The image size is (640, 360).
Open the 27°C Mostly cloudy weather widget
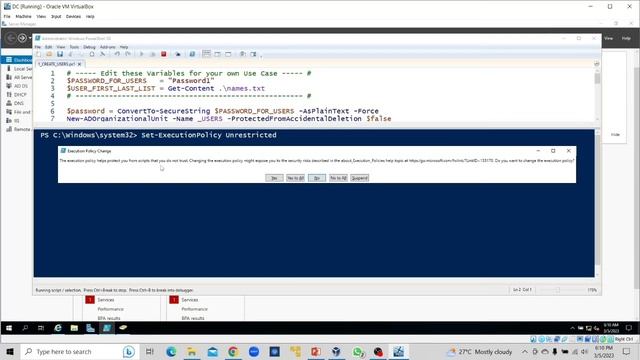tap(480, 351)
